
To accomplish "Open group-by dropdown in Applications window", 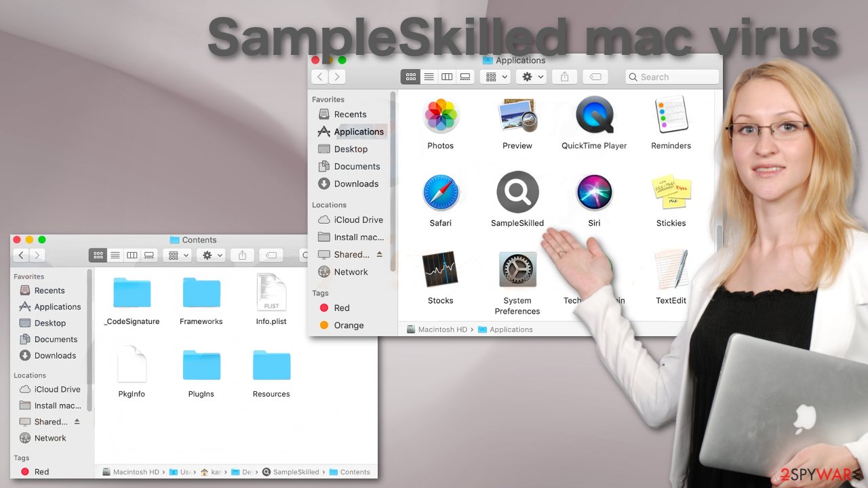I will tap(495, 77).
